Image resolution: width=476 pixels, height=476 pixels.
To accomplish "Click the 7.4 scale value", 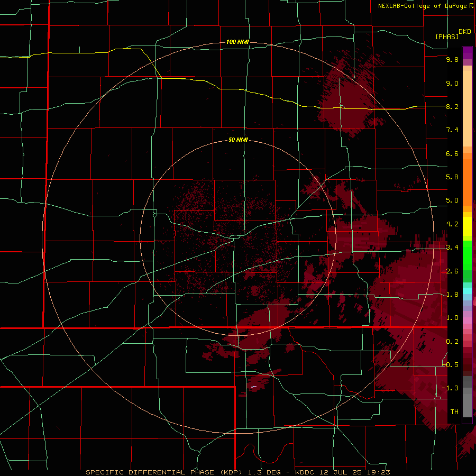I will tap(452, 130).
